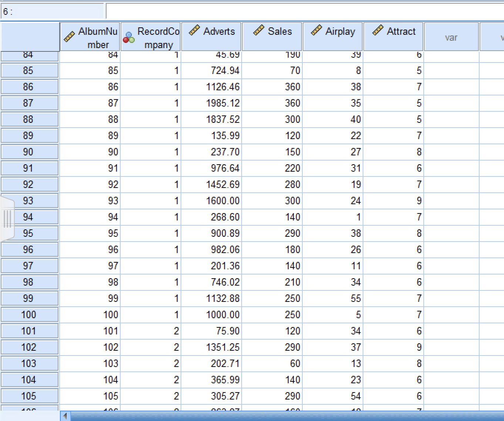This screenshot has width=504, height=421.
Task: Click the ruler icon beside Airplay header
Action: 316,30
